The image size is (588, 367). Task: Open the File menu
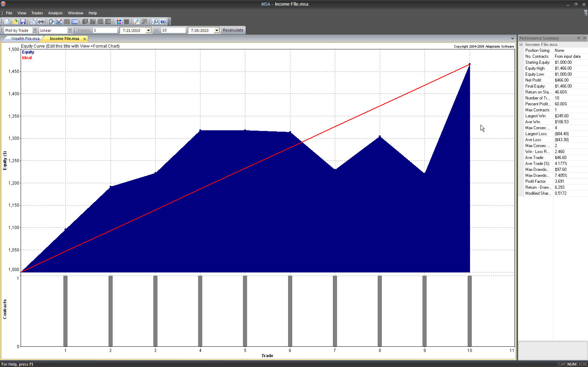(9, 13)
